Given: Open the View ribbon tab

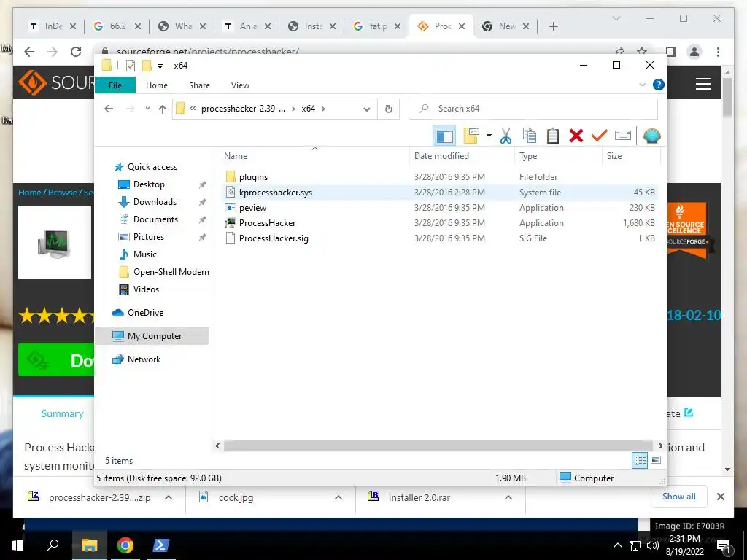Looking at the screenshot, I should (240, 85).
